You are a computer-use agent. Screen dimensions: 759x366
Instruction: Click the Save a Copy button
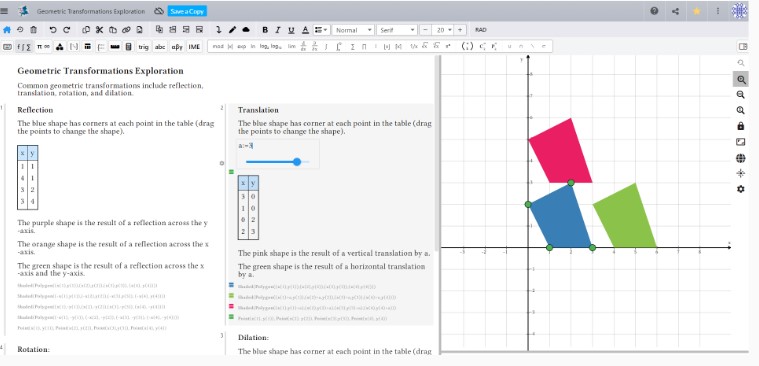(x=187, y=11)
